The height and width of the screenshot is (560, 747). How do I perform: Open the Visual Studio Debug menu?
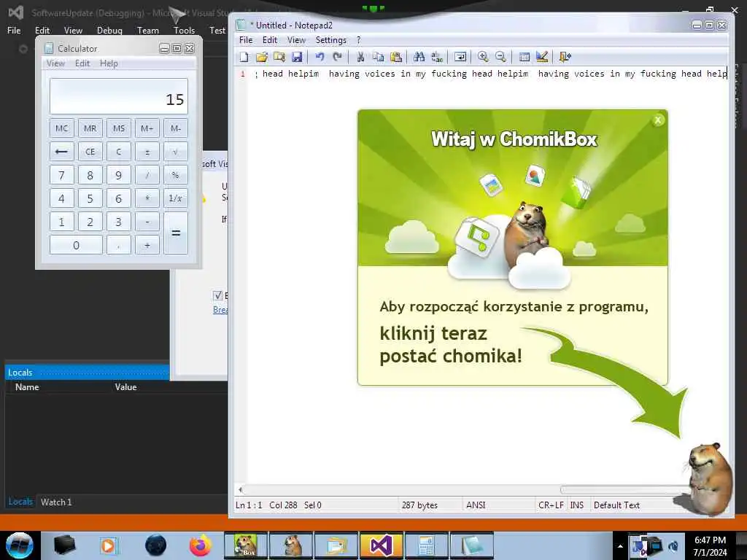click(109, 31)
